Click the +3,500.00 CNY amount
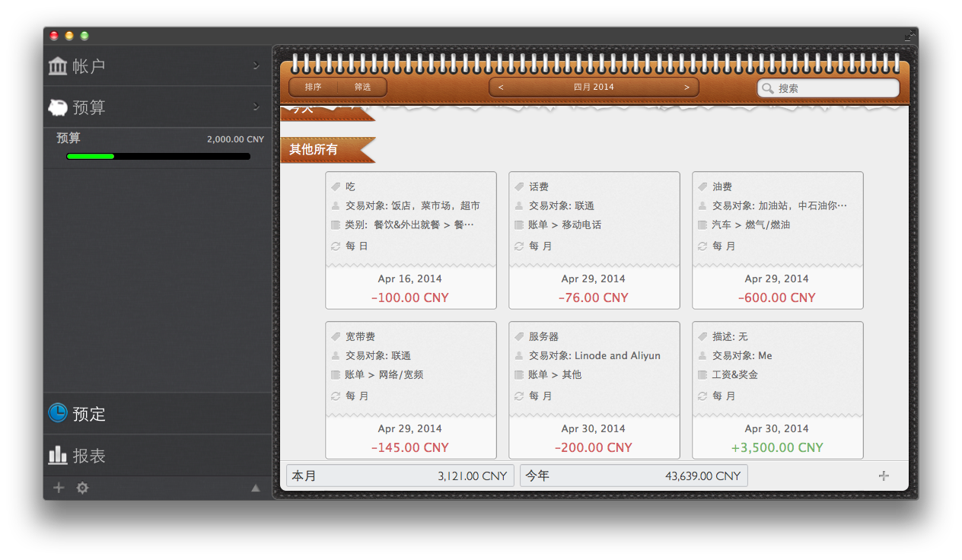This screenshot has height=560, width=962. coord(777,447)
